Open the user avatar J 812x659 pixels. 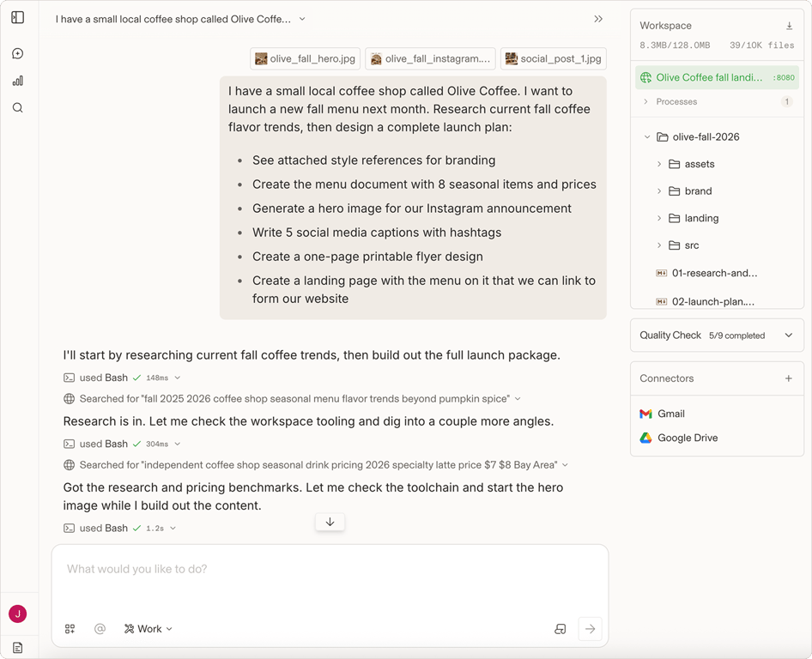pyautogui.click(x=18, y=614)
